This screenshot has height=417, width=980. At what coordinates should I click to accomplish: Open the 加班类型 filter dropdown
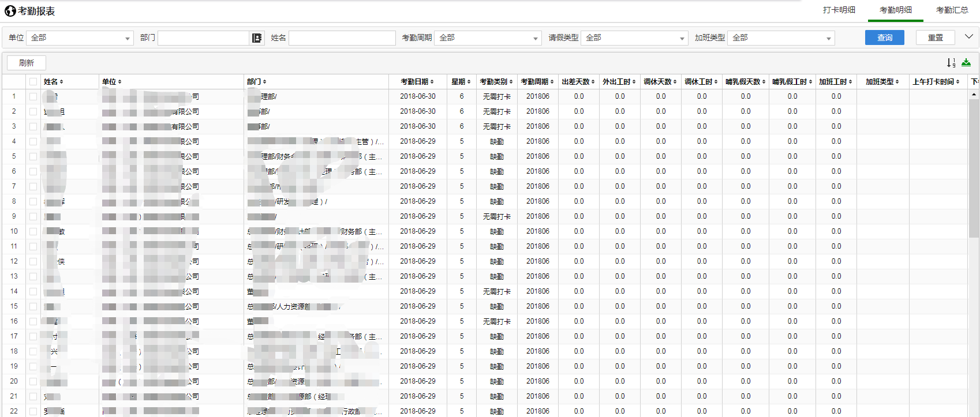pos(781,38)
